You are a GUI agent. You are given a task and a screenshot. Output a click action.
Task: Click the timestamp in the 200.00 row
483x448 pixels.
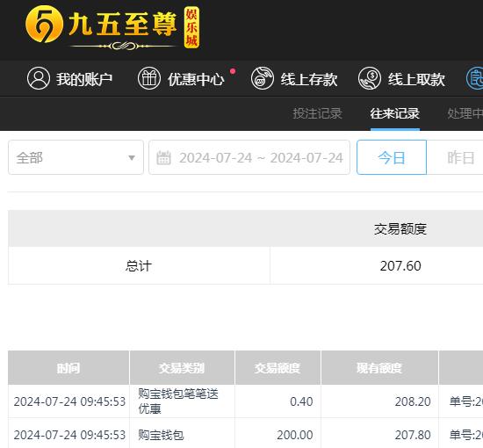click(69, 435)
